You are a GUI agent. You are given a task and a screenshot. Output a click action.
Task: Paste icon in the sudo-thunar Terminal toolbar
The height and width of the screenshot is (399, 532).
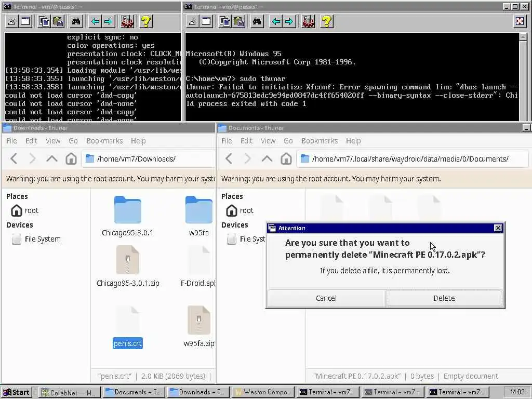239,21
